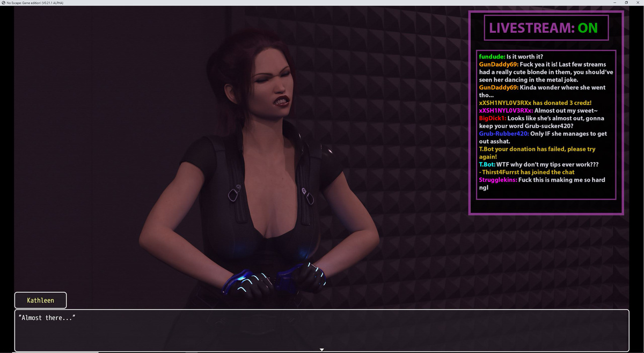Viewport: 644px width, 353px height.
Task: Click the glowing handcuffs on Kathleen's wrists
Action: (275, 279)
